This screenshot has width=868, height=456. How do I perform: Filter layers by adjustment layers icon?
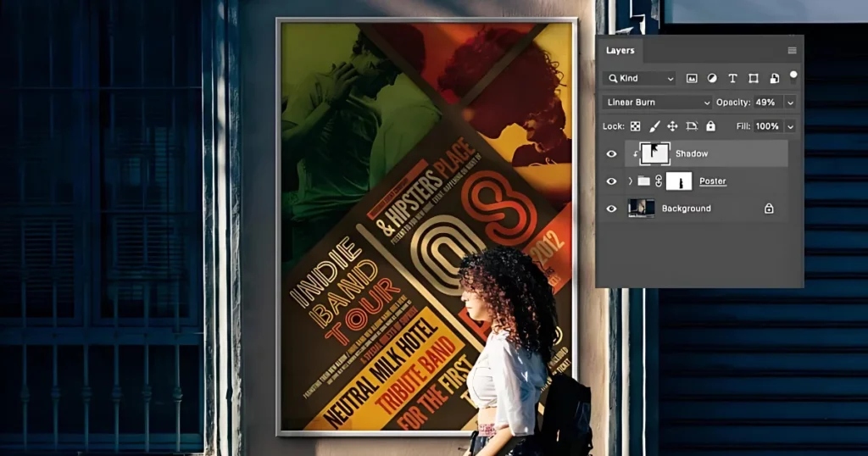(x=712, y=79)
